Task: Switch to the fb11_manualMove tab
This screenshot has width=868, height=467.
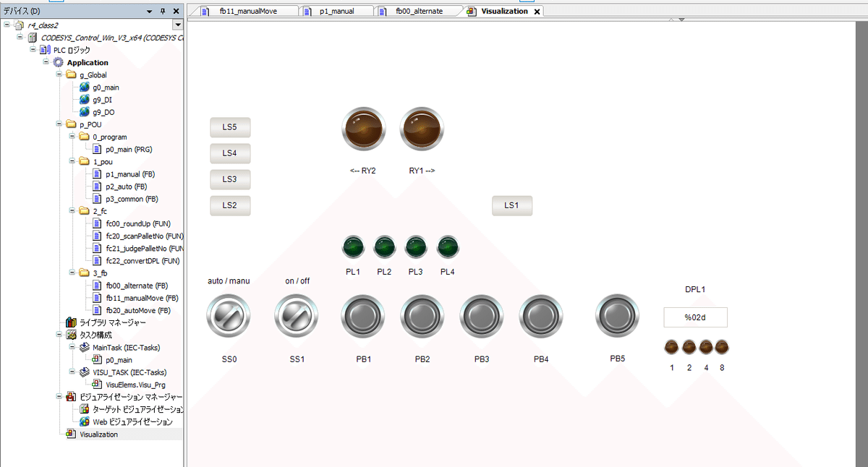Action: pyautogui.click(x=247, y=11)
